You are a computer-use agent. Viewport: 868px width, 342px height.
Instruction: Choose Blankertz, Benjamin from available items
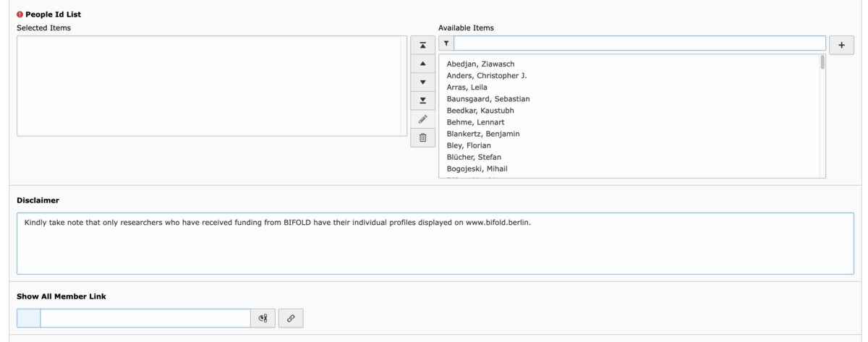pyautogui.click(x=483, y=134)
